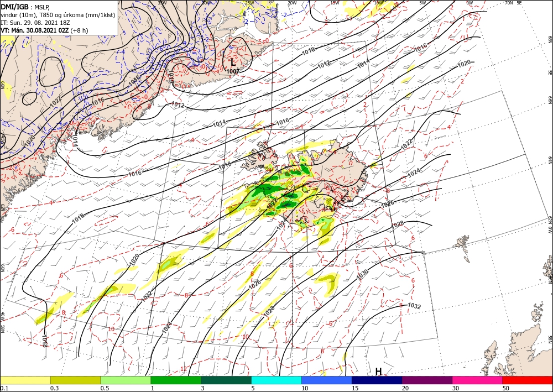Click the '50' legend scale value
The height and width of the screenshot is (392, 553).
point(506,388)
